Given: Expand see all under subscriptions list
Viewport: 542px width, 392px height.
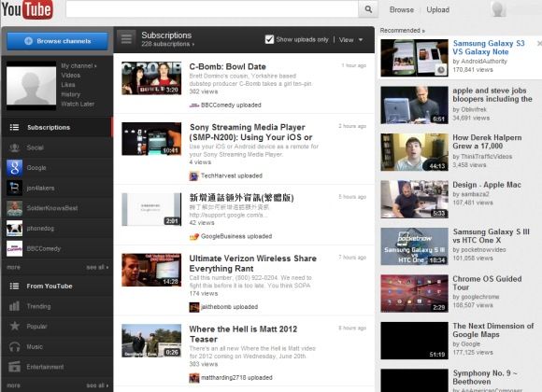Looking at the screenshot, I should coord(97,267).
